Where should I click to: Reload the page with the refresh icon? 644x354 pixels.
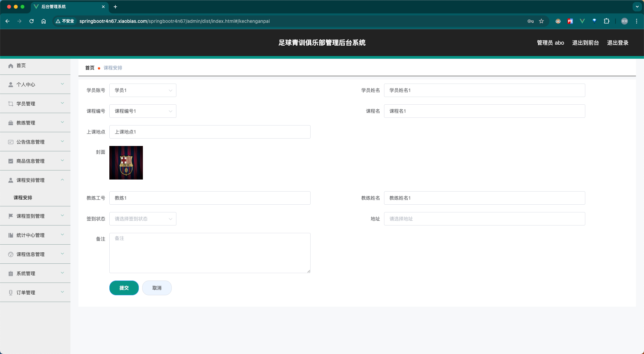(32, 21)
